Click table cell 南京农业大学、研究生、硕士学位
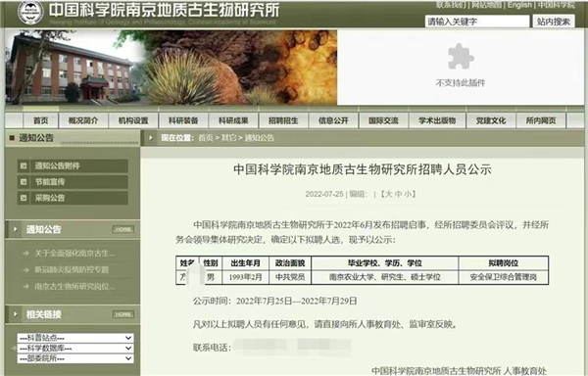 tap(385, 277)
